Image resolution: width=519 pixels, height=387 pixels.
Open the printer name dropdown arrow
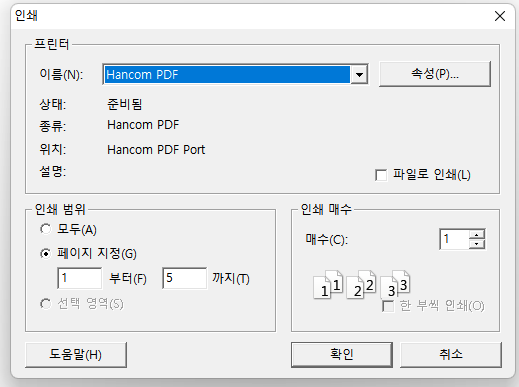[359, 74]
